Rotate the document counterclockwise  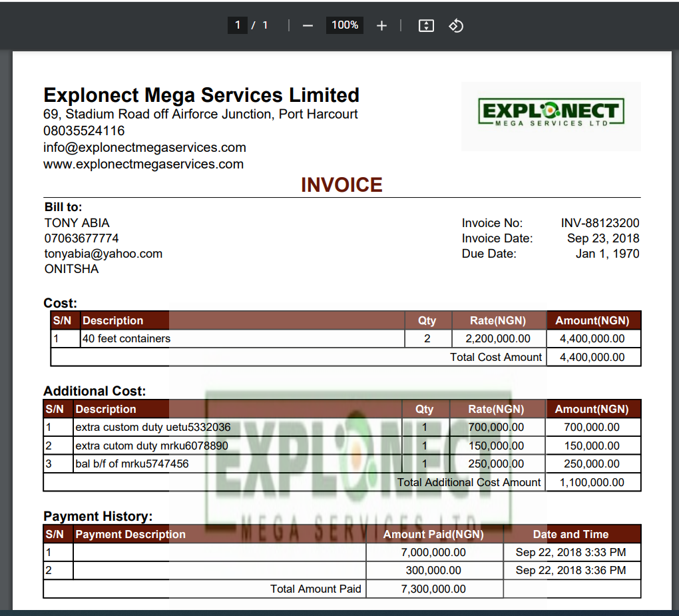456,25
